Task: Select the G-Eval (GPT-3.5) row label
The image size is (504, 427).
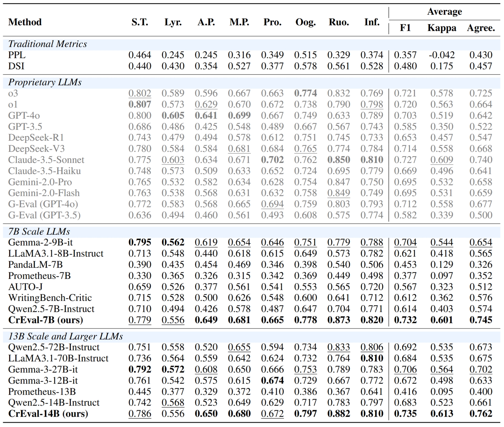Action: point(44,215)
